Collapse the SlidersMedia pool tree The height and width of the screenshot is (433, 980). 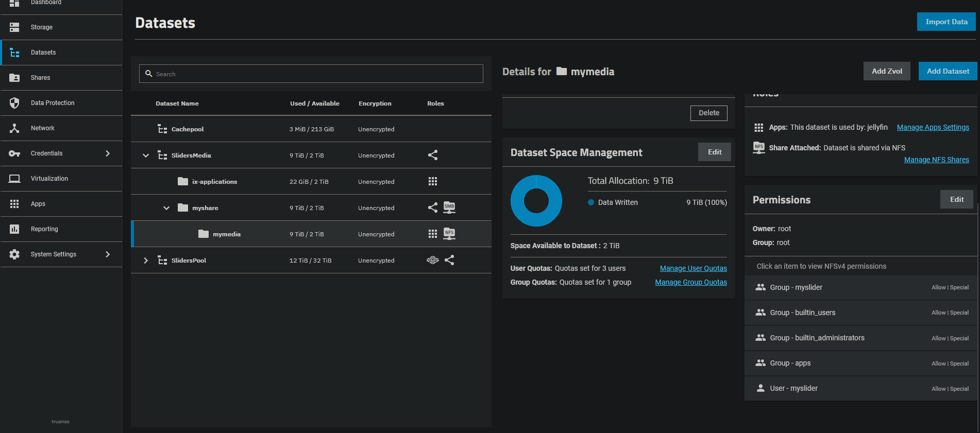(x=146, y=155)
